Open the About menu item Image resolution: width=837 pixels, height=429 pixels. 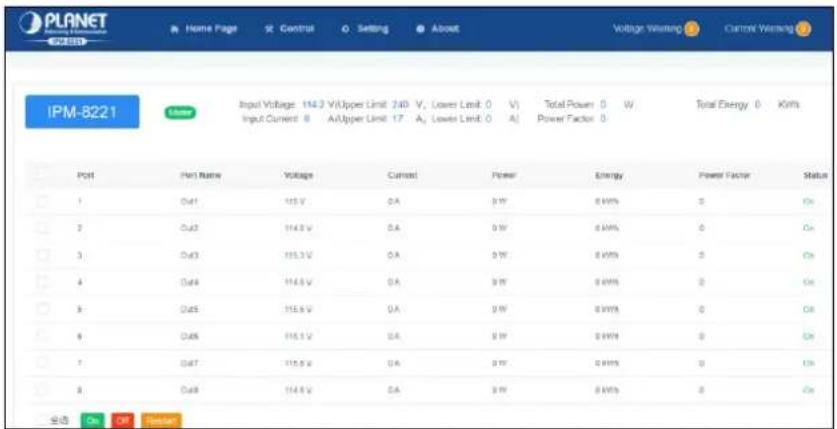pyautogui.click(x=438, y=28)
